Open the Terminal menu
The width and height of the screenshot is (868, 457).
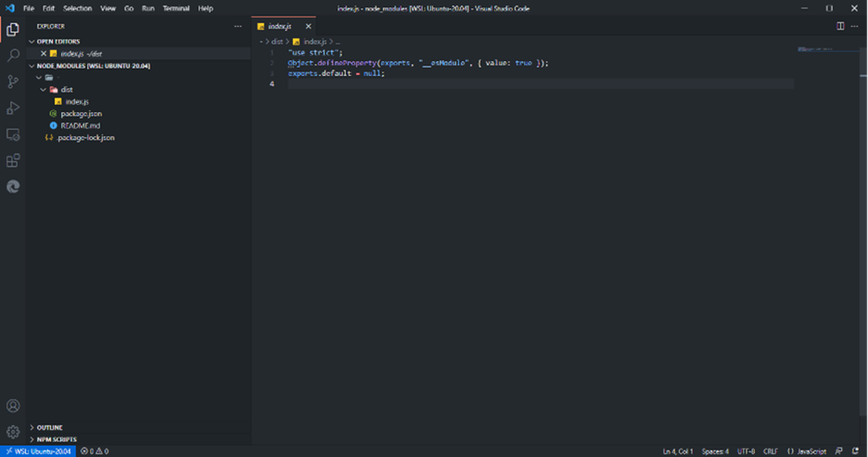(176, 8)
